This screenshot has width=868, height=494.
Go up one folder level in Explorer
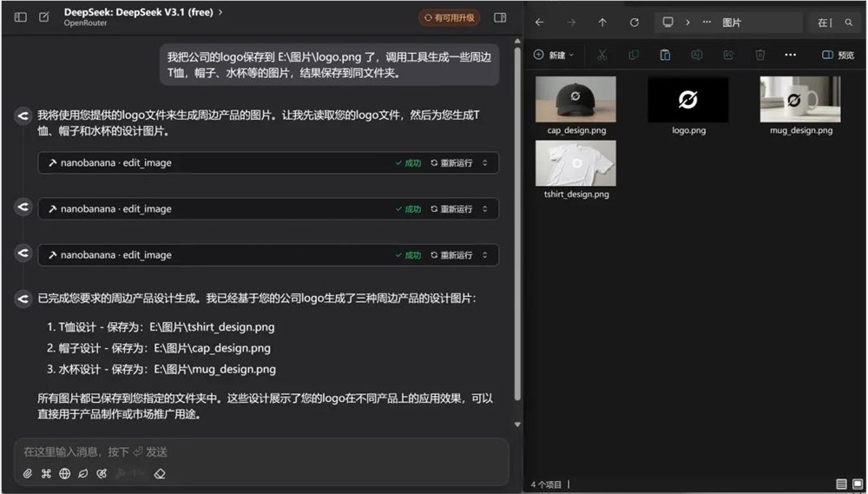pos(602,23)
